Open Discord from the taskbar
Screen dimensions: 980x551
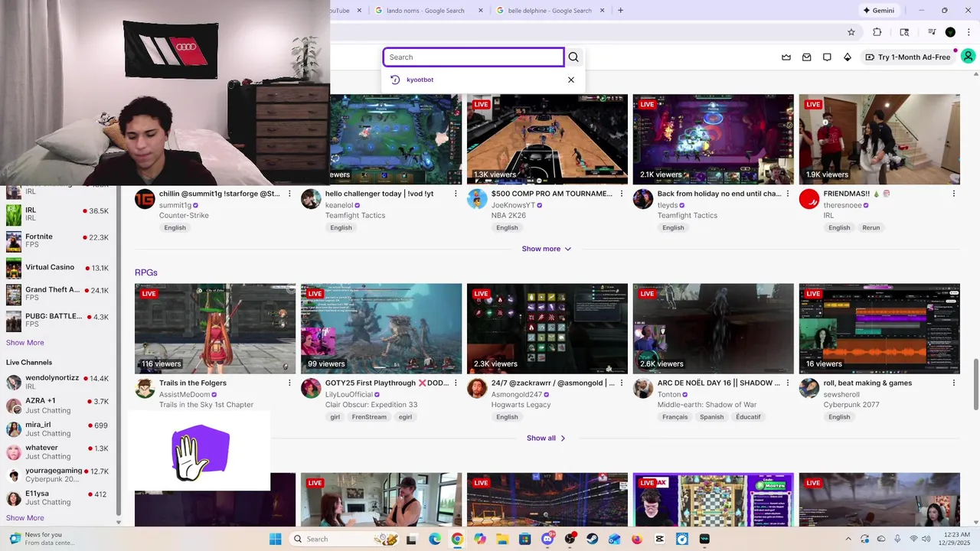point(547,539)
